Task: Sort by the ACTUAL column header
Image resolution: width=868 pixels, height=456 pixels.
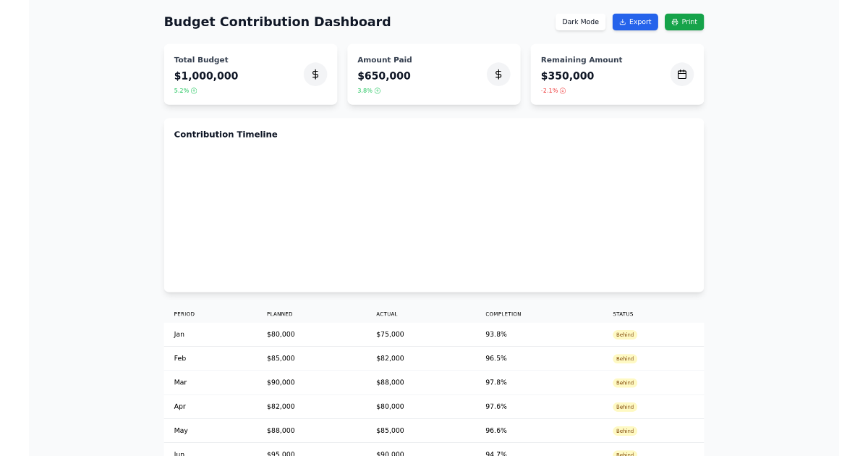Action: tap(387, 313)
